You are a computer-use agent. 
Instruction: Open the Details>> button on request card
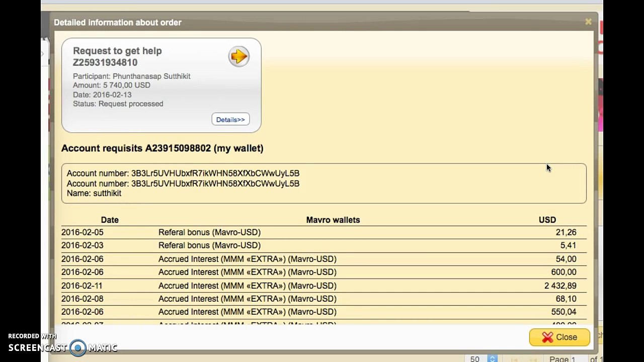230,119
